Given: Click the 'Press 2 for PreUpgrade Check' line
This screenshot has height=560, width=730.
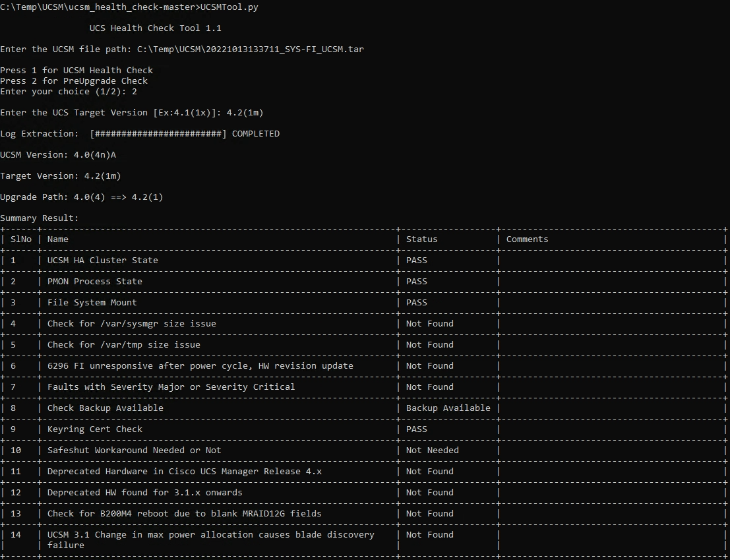Looking at the screenshot, I should point(74,81).
